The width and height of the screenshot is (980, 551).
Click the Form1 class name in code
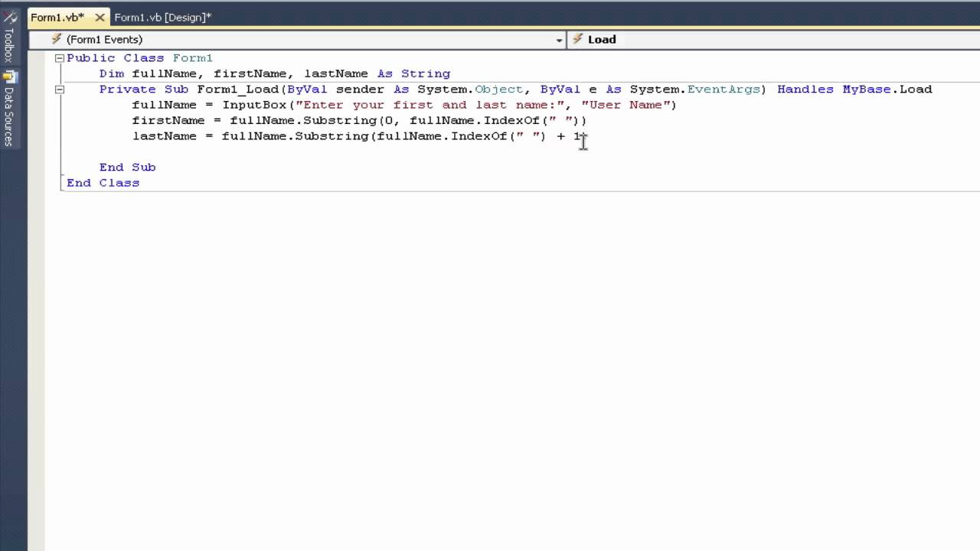pos(193,58)
